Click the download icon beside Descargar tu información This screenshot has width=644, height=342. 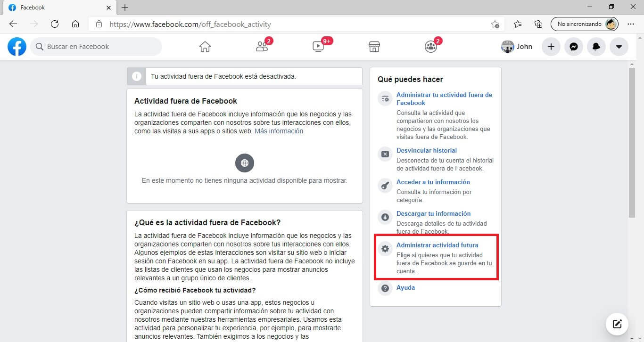tap(385, 217)
